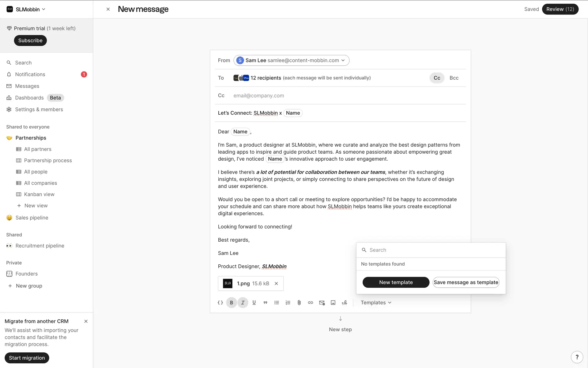Insert an image via picture icon
Viewport: 588px width, 368px height.
(x=333, y=302)
